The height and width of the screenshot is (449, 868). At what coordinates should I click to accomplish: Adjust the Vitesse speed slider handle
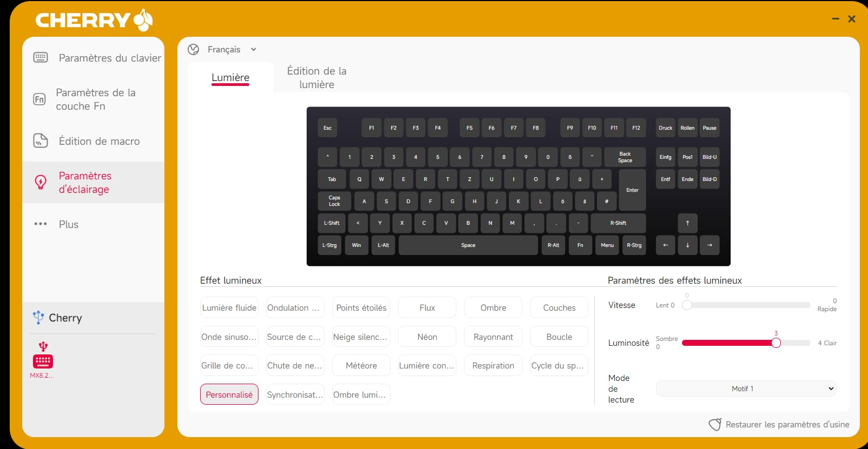pyautogui.click(x=687, y=305)
